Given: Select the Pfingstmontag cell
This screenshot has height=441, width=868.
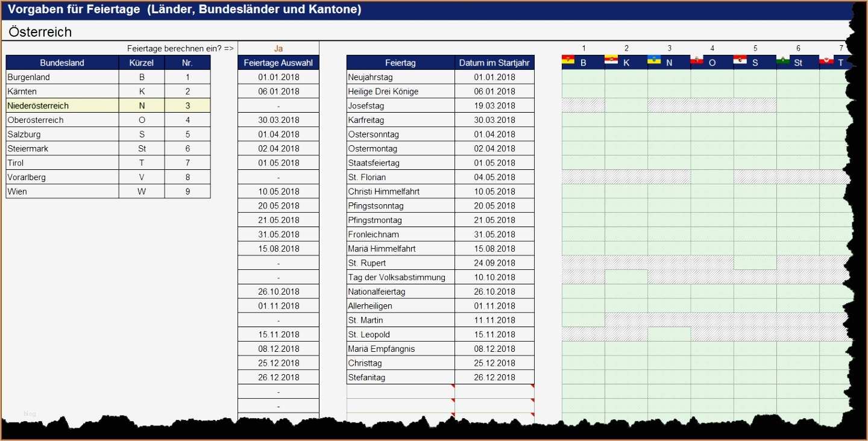Looking at the screenshot, I should pyautogui.click(x=400, y=220).
